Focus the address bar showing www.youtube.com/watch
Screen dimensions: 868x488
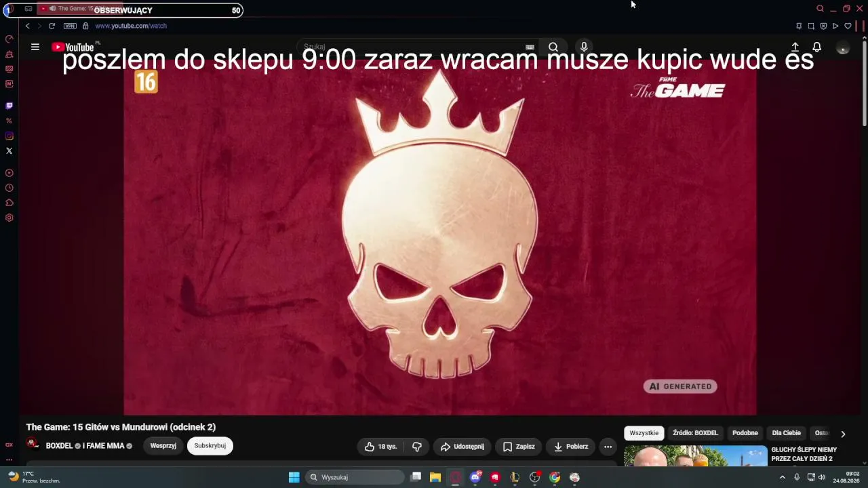coord(131,26)
